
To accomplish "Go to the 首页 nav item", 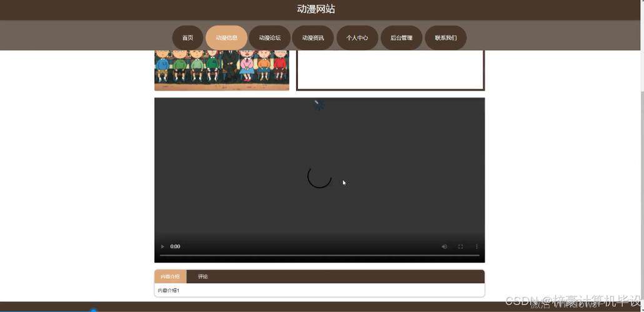I will click(x=187, y=38).
